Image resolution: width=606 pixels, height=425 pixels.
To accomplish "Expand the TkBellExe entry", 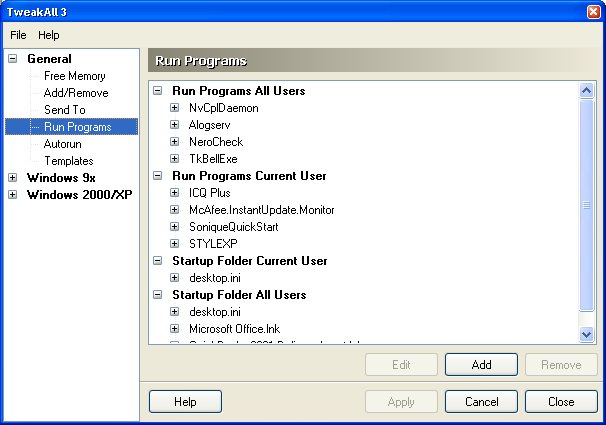I will pyautogui.click(x=175, y=159).
